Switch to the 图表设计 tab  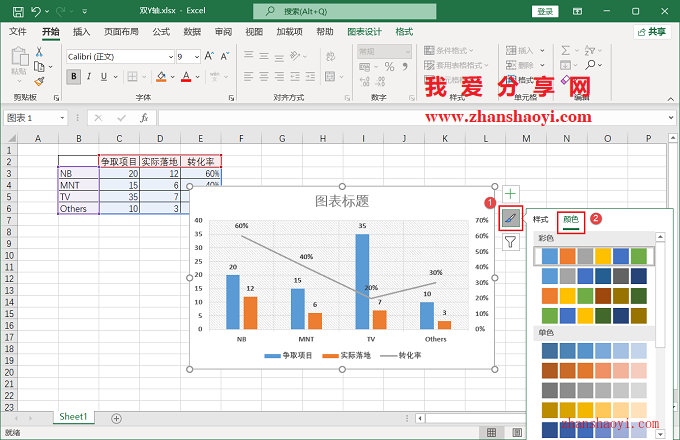coord(364,32)
